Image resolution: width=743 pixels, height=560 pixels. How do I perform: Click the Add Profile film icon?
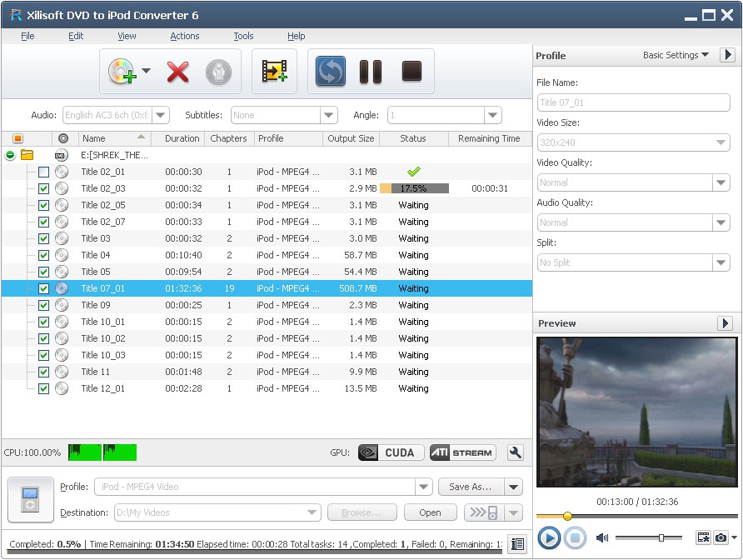(x=275, y=72)
